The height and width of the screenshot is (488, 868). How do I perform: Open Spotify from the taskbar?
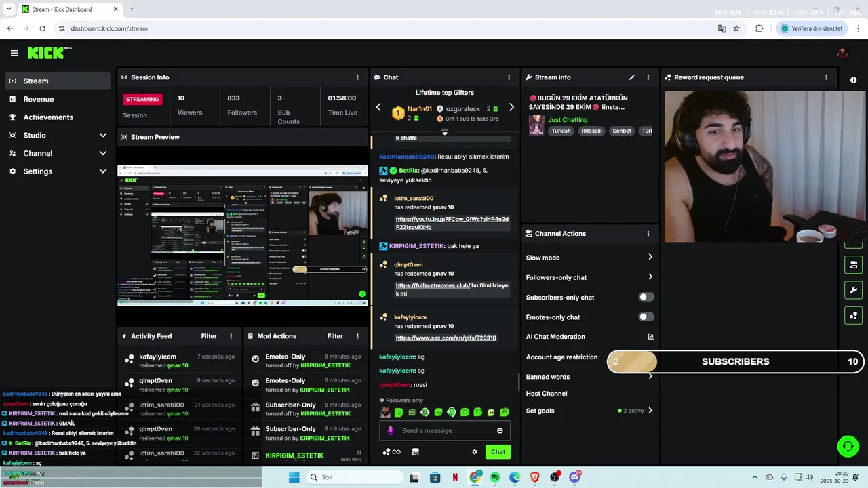tap(495, 477)
